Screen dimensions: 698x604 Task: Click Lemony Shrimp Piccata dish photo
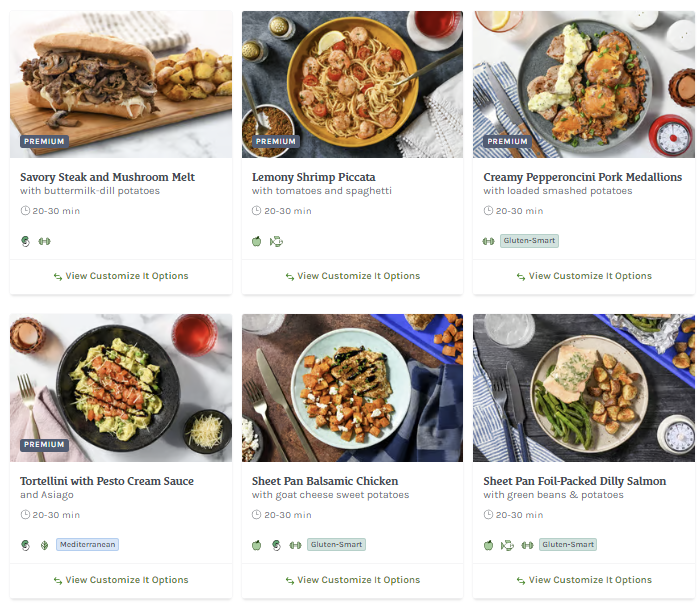pyautogui.click(x=352, y=84)
